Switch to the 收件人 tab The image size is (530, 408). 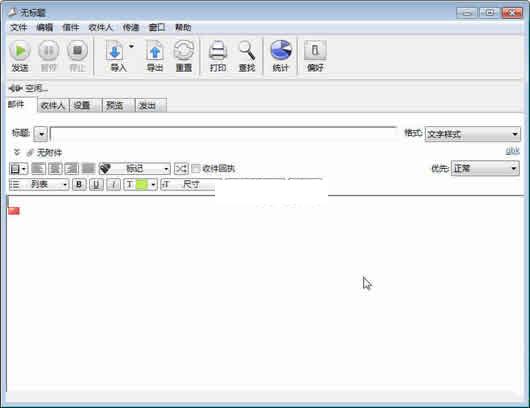point(53,106)
